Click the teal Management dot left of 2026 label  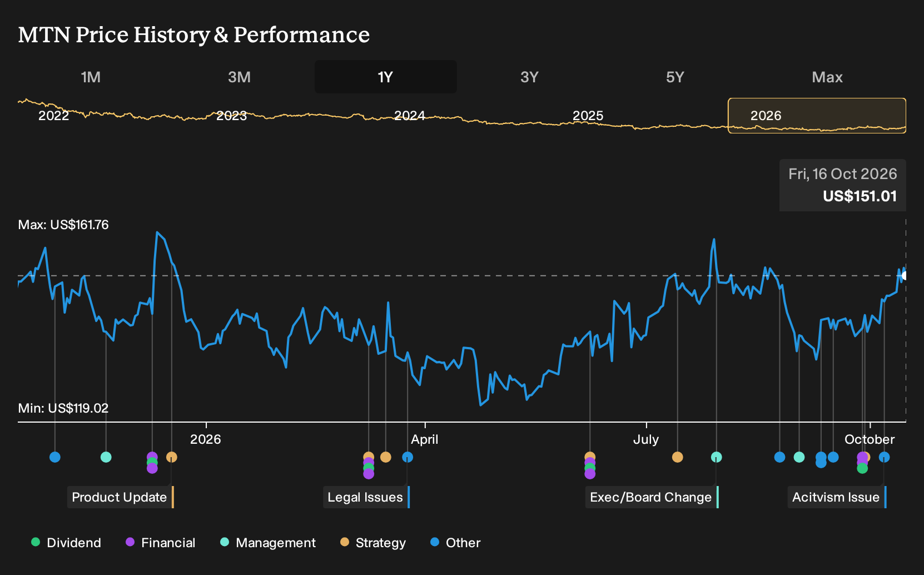coord(106,457)
